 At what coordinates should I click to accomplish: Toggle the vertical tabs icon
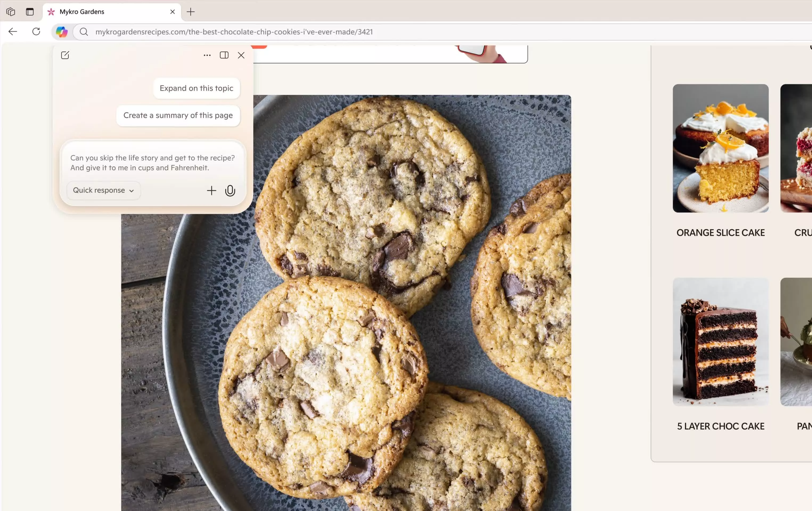coord(30,12)
